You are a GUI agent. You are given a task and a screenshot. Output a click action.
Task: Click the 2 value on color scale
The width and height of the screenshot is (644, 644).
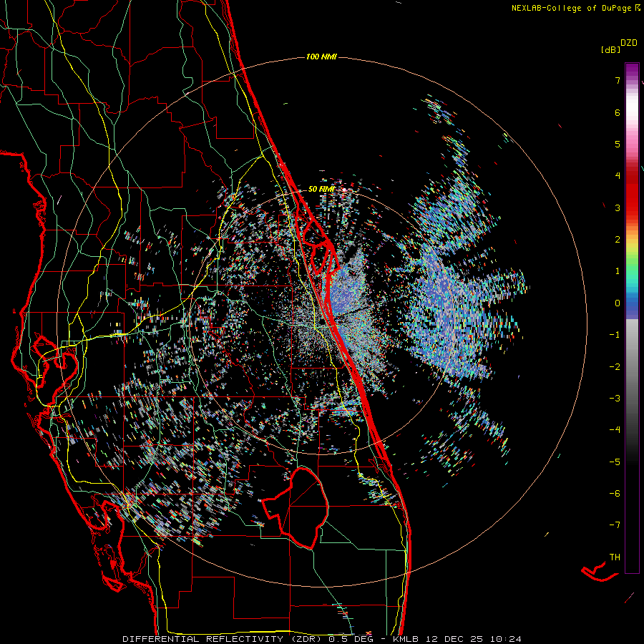click(618, 240)
